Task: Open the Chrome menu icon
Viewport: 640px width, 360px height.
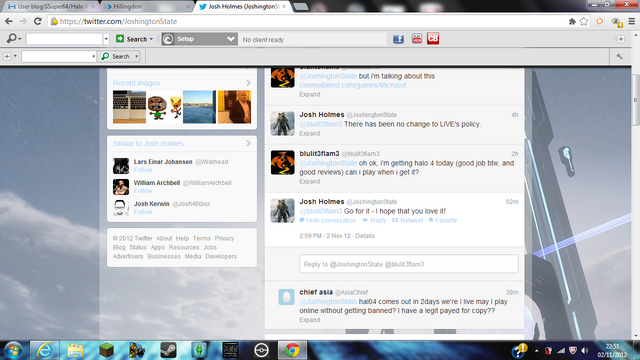Action: pos(632,21)
